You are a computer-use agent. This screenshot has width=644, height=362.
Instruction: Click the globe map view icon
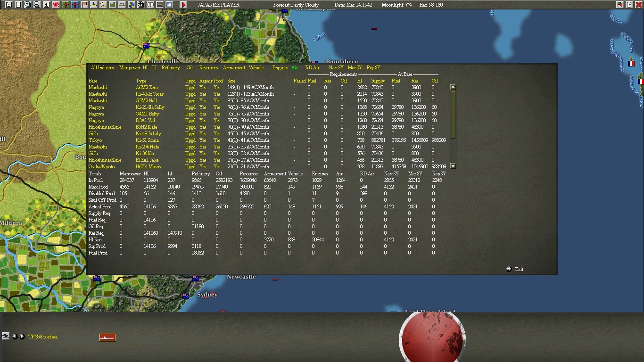pyautogui.click(x=131, y=4)
